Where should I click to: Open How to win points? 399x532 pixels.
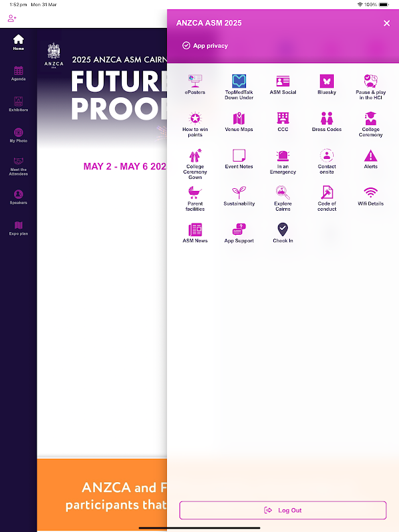(195, 118)
